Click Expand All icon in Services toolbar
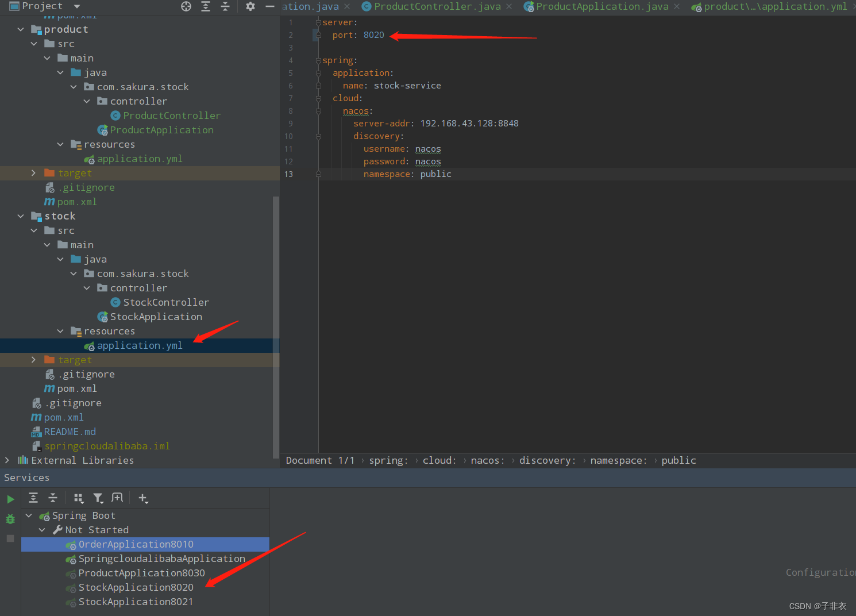 [33, 498]
